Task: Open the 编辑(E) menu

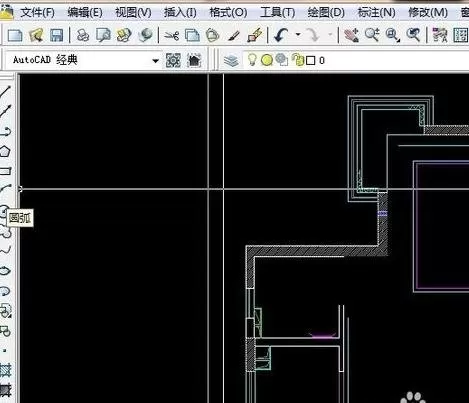Action: (85, 13)
